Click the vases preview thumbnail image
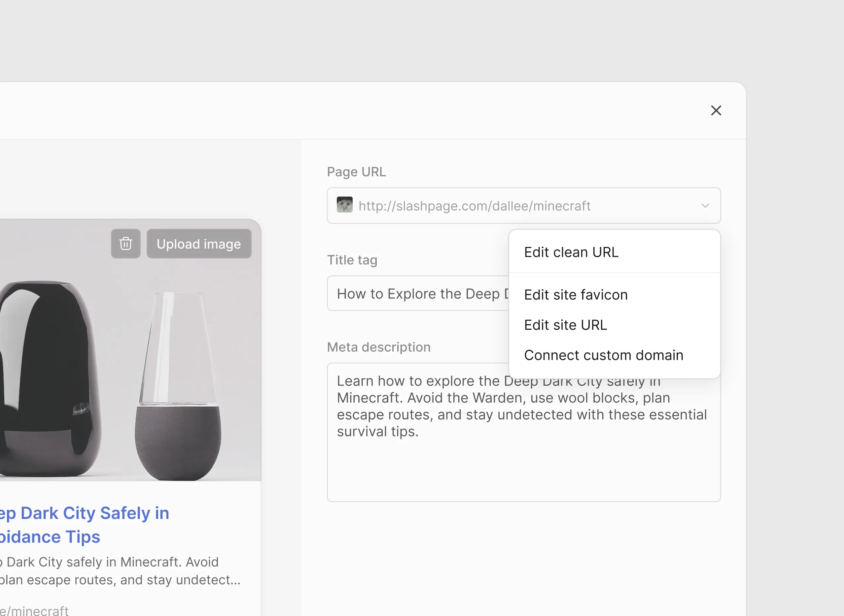Viewport: 844px width, 616px height. pos(130,373)
